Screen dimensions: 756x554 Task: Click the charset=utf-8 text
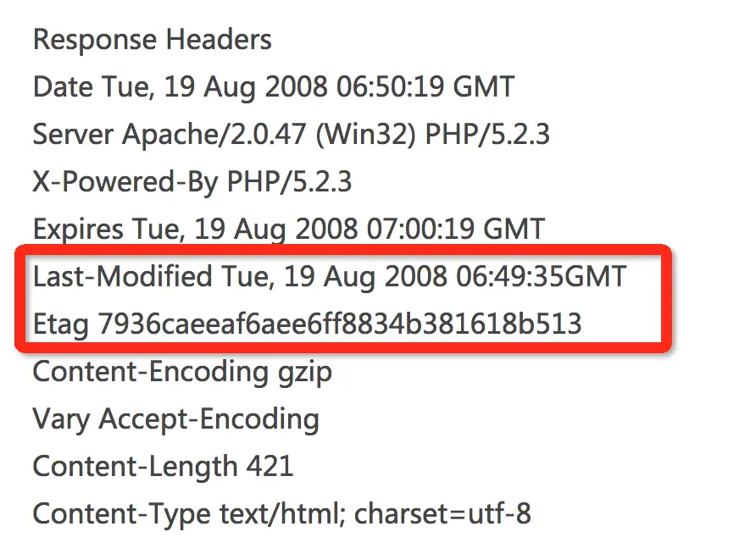(x=442, y=514)
